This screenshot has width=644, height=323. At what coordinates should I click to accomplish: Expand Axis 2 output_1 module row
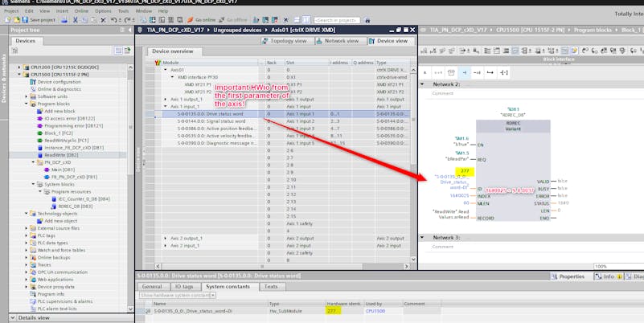tap(166, 238)
